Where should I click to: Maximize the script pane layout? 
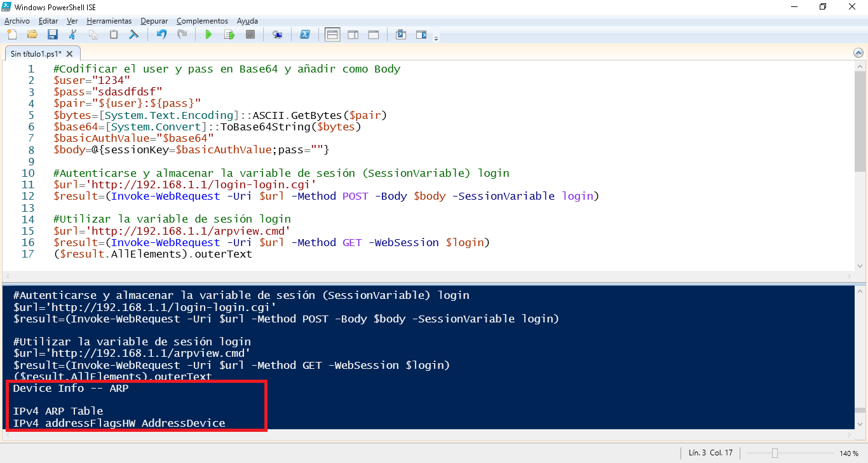click(x=374, y=35)
